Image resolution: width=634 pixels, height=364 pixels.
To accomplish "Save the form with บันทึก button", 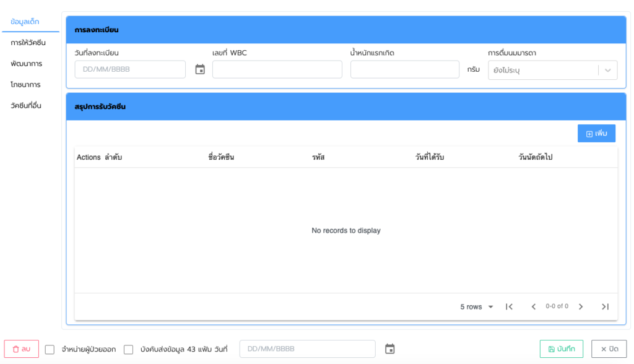I will point(561,349).
